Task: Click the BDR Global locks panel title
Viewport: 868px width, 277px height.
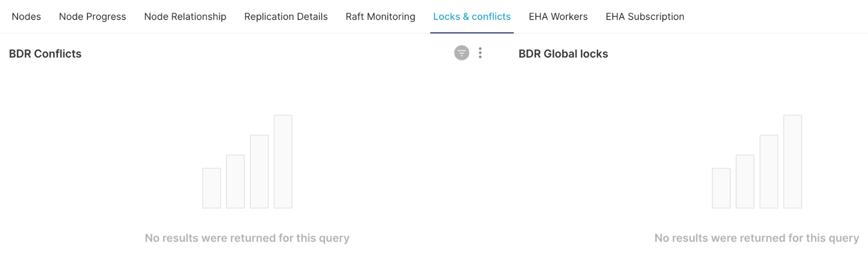Action: [x=563, y=54]
